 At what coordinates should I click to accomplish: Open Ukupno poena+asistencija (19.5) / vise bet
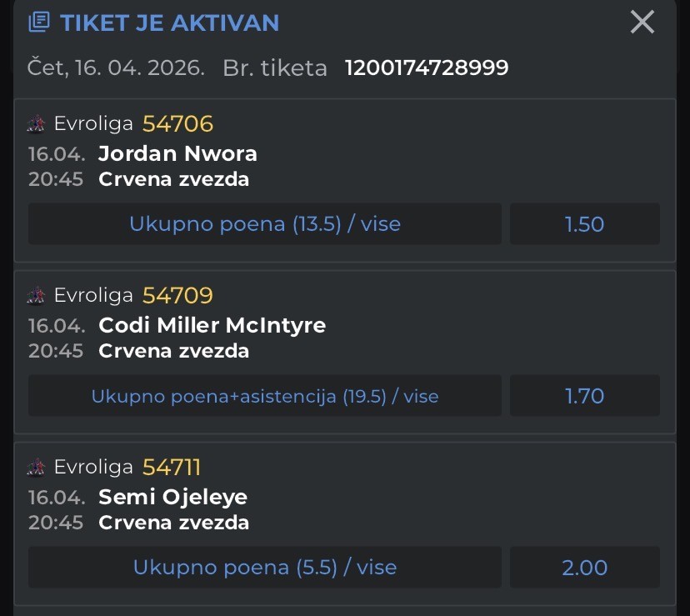pyautogui.click(x=265, y=396)
